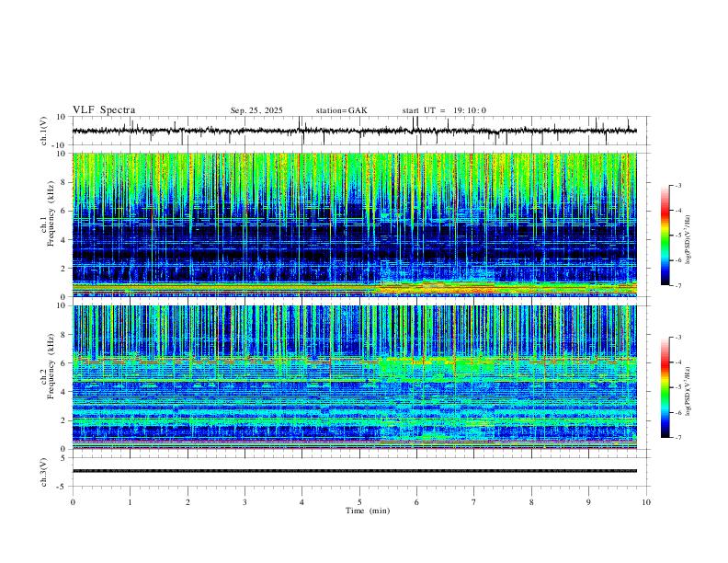Click the ch.2 colorbar log(PSD) label
Viewport: 728px width, 563px height.
pos(688,392)
